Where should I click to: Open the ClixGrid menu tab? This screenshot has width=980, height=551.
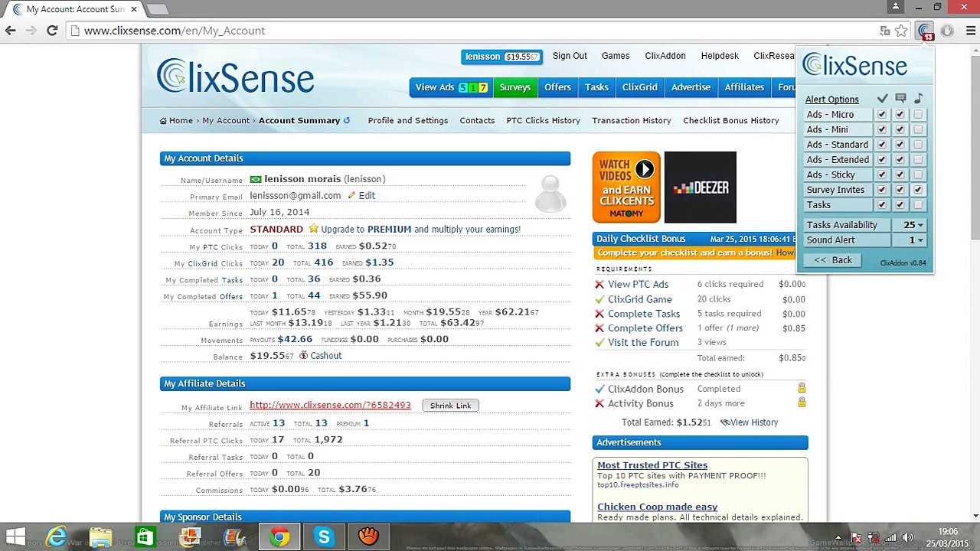coord(639,87)
